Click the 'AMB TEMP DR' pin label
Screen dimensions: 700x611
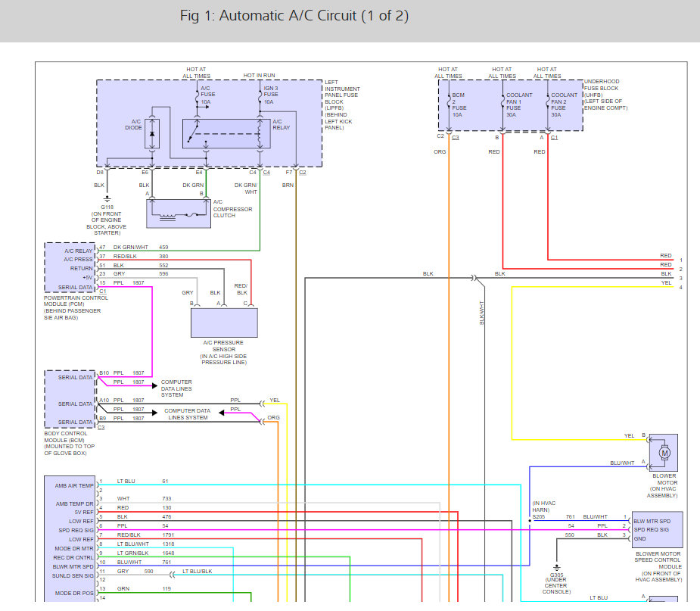pos(75,503)
